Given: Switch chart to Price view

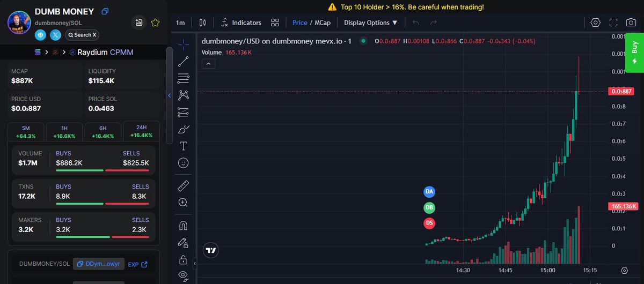Looking at the screenshot, I should (x=300, y=23).
